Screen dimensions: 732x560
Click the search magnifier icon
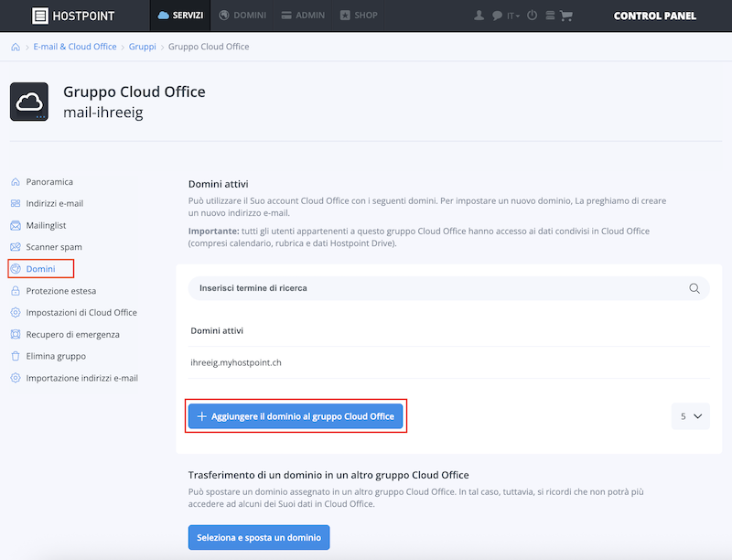pyautogui.click(x=694, y=288)
